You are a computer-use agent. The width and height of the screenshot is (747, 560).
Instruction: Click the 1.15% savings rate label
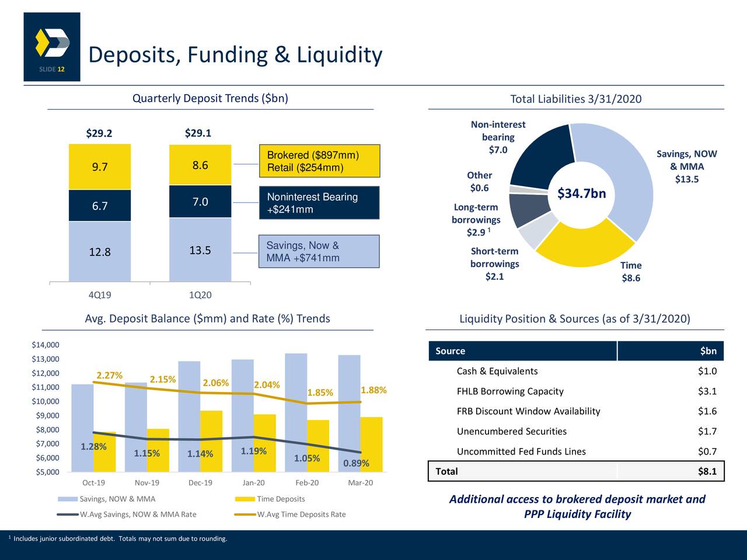(147, 453)
